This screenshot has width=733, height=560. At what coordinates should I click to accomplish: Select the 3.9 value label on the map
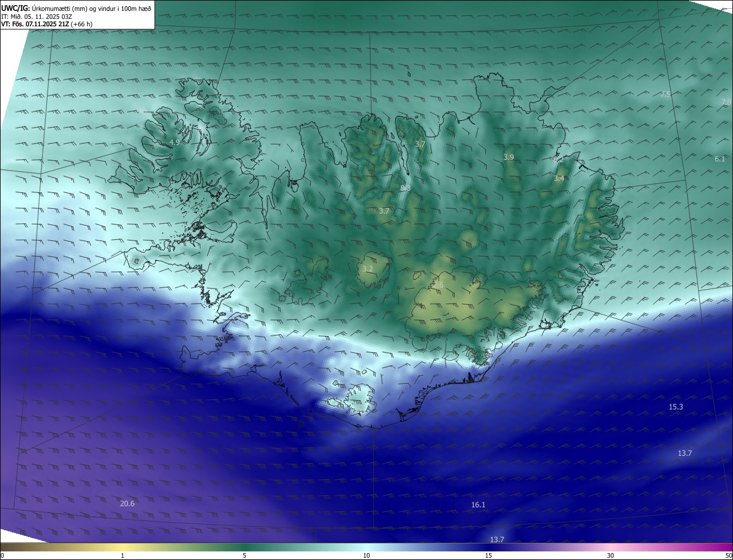coord(509,157)
